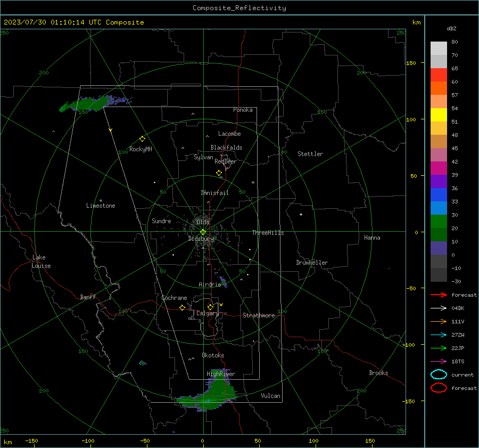This screenshot has width=479, height=448.
Task: Click the Lacombe town label
Action: click(229, 134)
